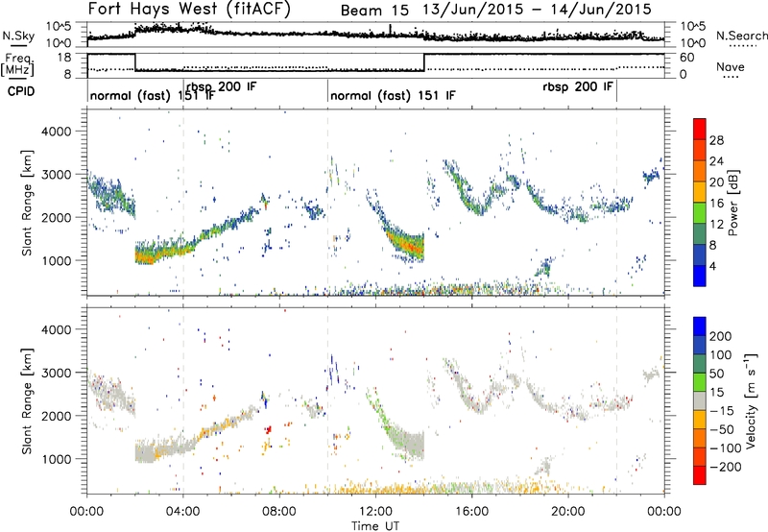Screen dimensions: 768x532
Task: Click the '28' tick label on Power color bar
Action: [716, 140]
